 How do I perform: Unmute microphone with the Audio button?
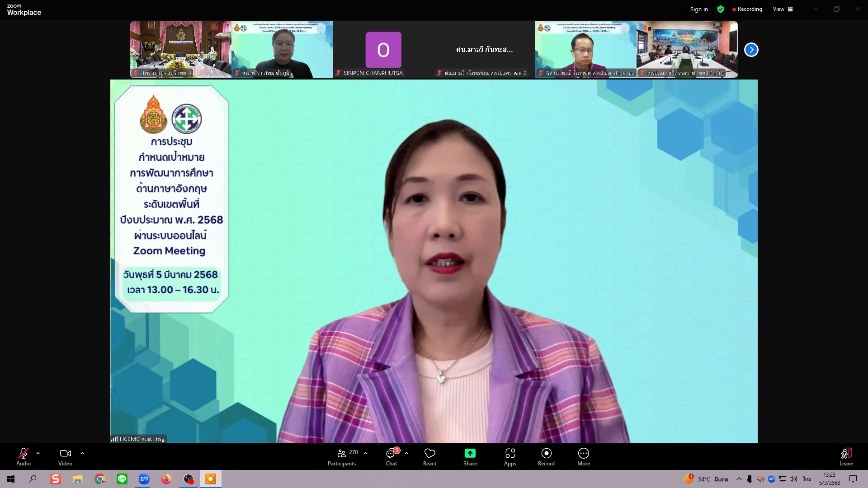[24, 456]
